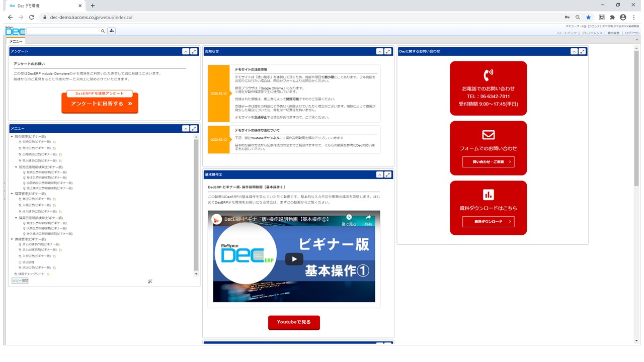This screenshot has height=362, width=644.
Task: Select the メニュー tab
Action: tap(16, 41)
